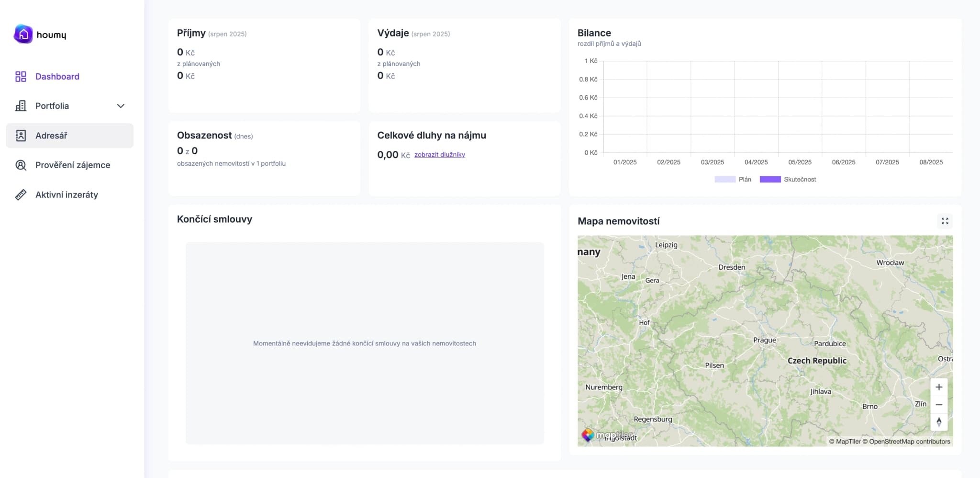Image resolution: width=980 pixels, height=478 pixels.
Task: Click Prague on the property map
Action: [x=764, y=340]
